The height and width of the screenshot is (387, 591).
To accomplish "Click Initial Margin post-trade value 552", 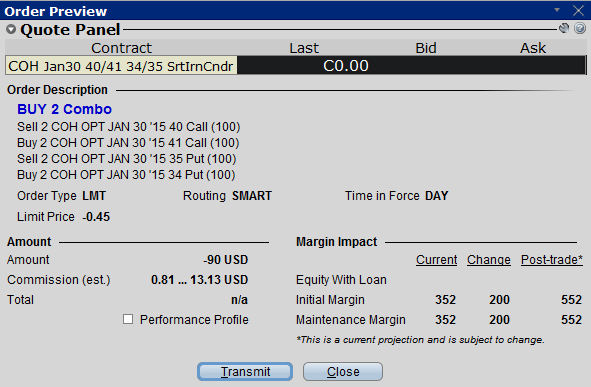I will tap(571, 300).
